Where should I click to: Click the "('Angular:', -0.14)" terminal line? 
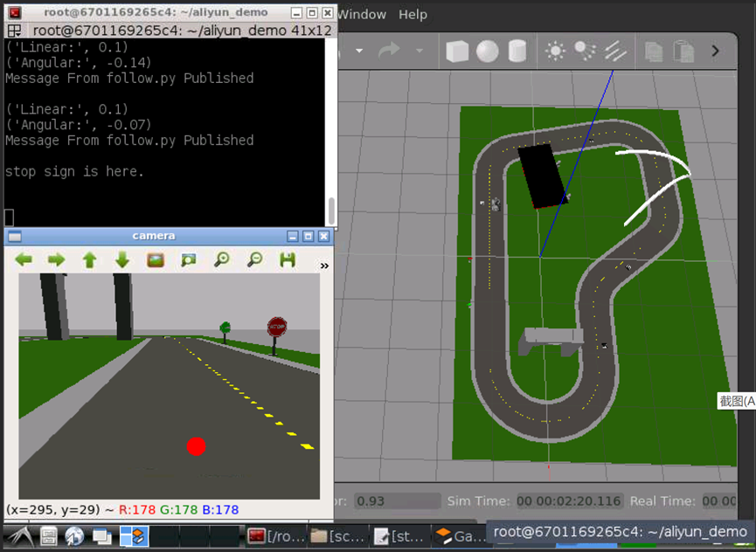78,63
